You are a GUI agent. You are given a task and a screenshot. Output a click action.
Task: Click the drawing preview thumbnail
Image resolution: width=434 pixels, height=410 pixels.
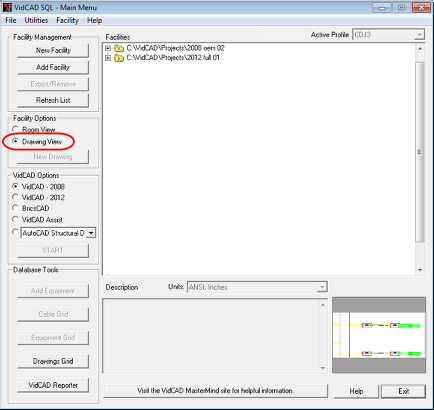point(379,335)
